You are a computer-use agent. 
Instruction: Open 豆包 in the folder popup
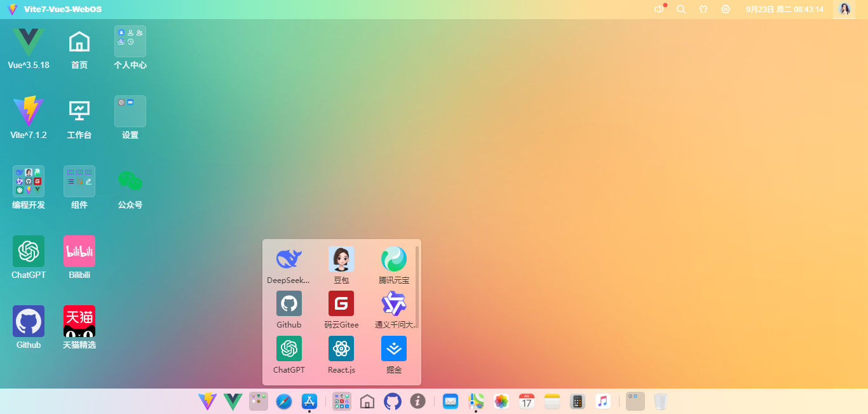pos(341,259)
